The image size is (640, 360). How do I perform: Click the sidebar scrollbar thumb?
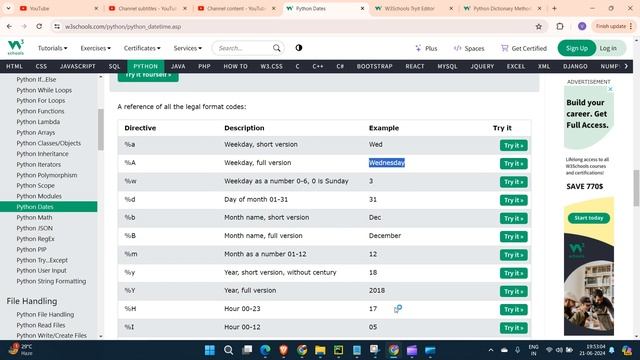(x=100, y=130)
